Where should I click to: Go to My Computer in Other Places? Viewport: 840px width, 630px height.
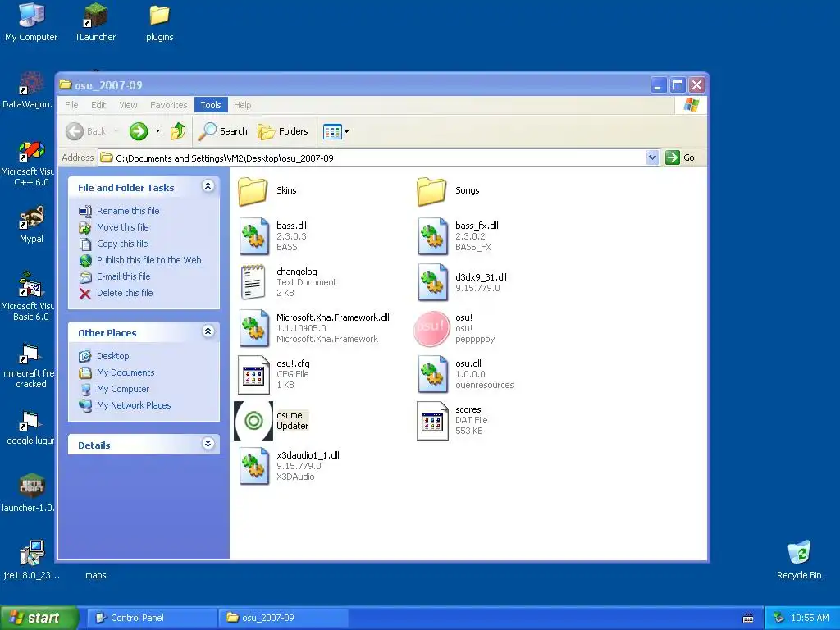point(123,389)
